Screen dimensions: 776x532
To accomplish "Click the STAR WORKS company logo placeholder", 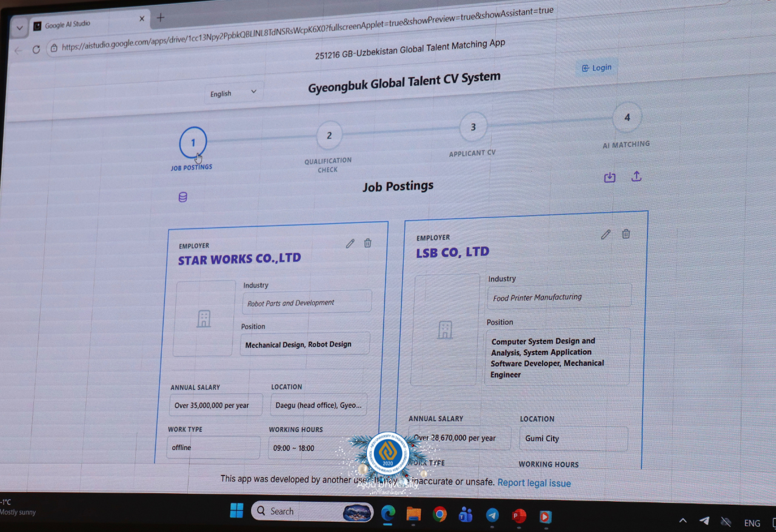I will (x=204, y=319).
